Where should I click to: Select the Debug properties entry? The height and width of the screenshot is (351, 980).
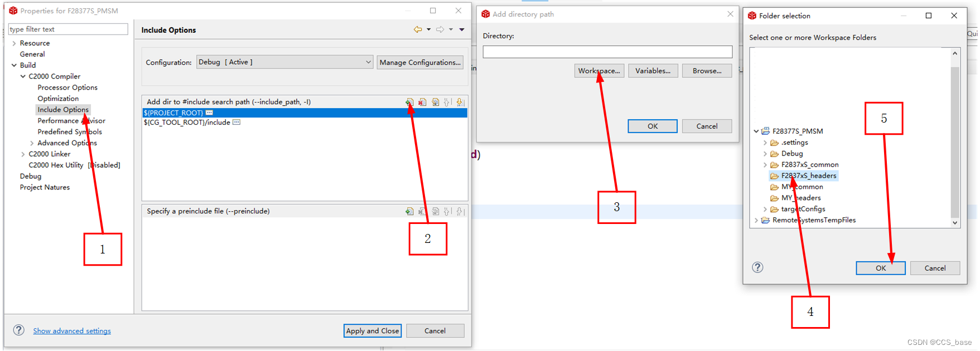click(31, 176)
